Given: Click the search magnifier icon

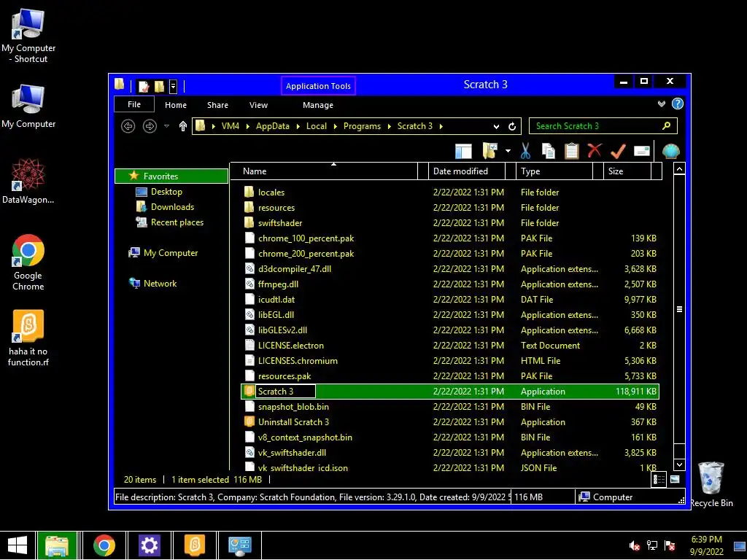Looking at the screenshot, I should point(667,125).
